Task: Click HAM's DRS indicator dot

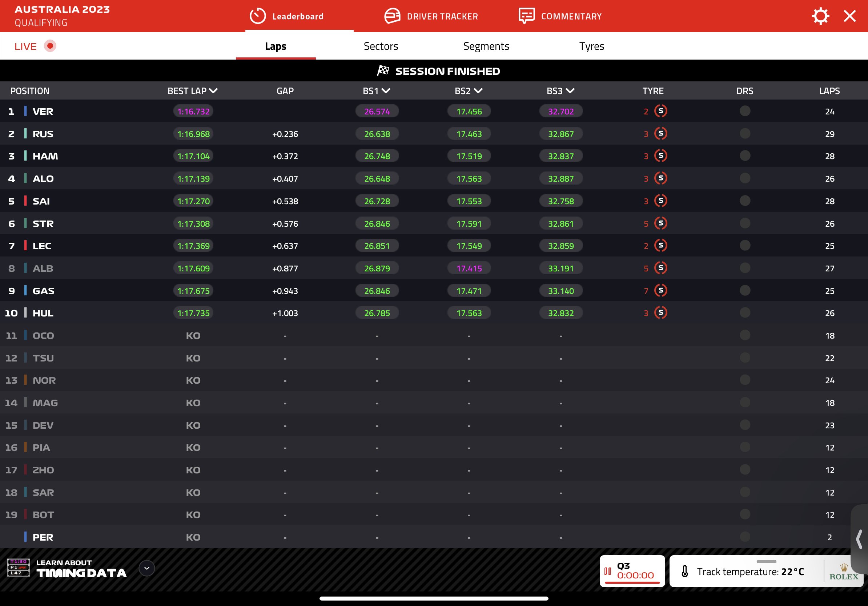Action: [745, 155]
